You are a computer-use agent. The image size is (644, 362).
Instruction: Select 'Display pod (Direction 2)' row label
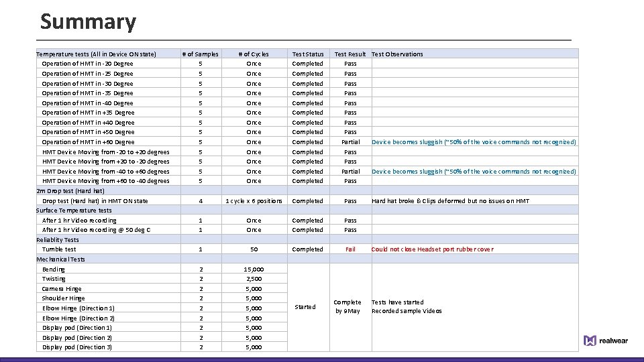[76, 338]
